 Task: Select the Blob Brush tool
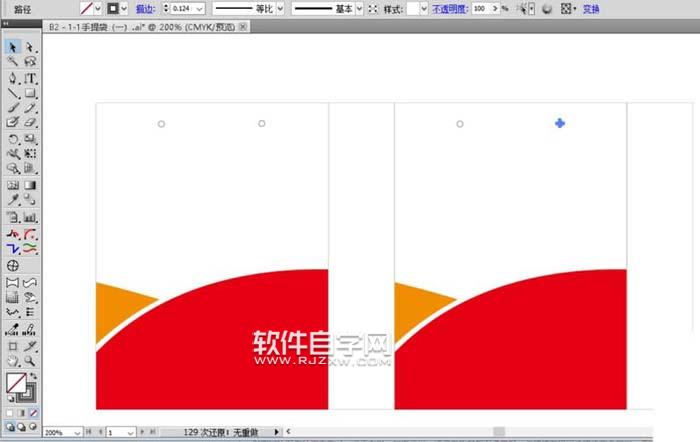[12, 122]
